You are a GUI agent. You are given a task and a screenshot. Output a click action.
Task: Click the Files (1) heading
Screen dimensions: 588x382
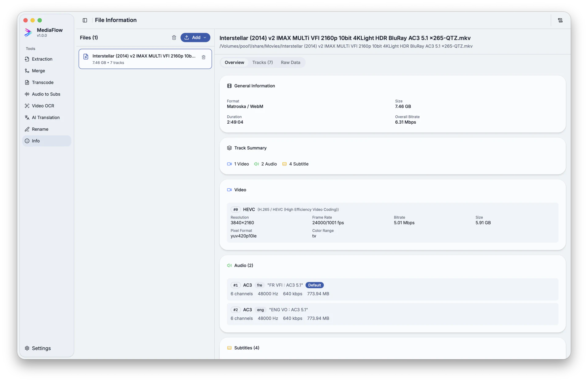(x=89, y=38)
